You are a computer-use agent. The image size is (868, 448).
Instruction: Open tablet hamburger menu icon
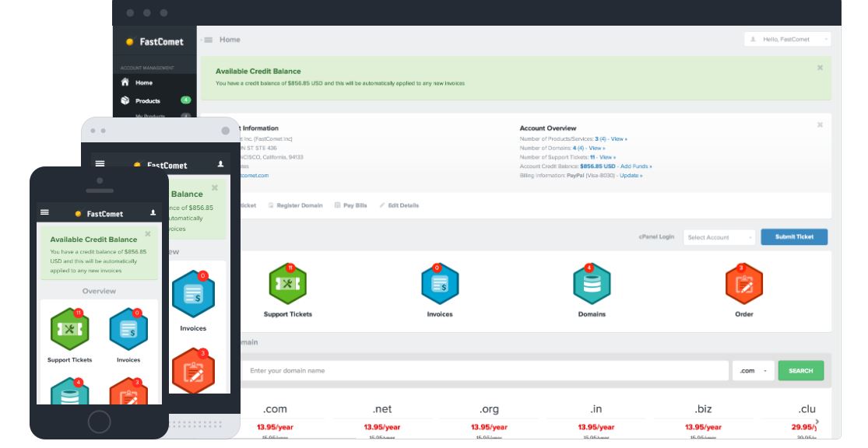click(x=100, y=163)
